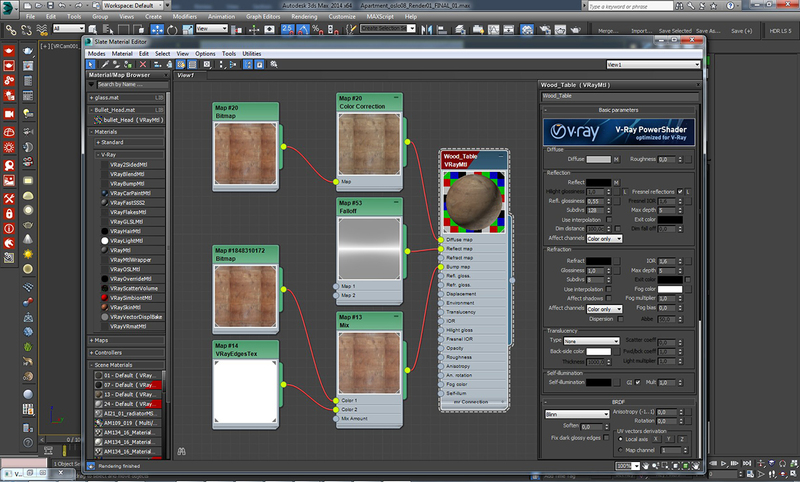Click Lay Out All vertical icon
800x482 pixels.
(221, 64)
